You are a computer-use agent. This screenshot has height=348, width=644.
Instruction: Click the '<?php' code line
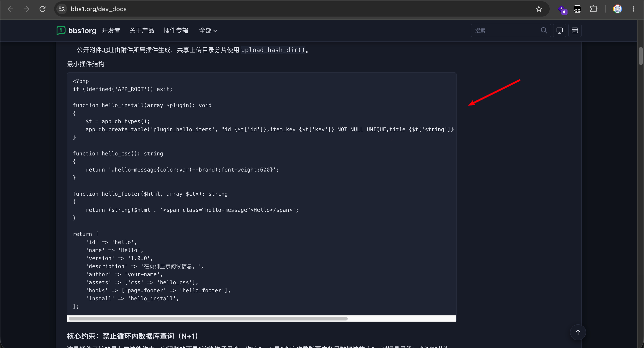point(80,81)
